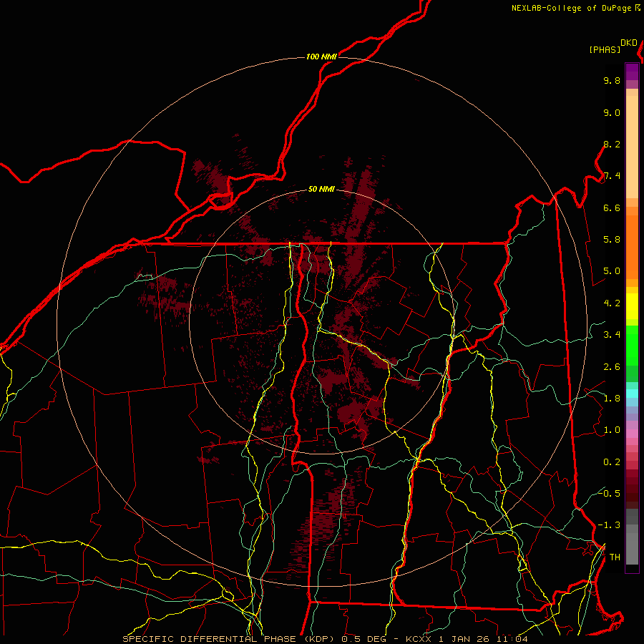Click the 9.0 color scale value
The width and height of the screenshot is (644, 644).
click(x=612, y=113)
